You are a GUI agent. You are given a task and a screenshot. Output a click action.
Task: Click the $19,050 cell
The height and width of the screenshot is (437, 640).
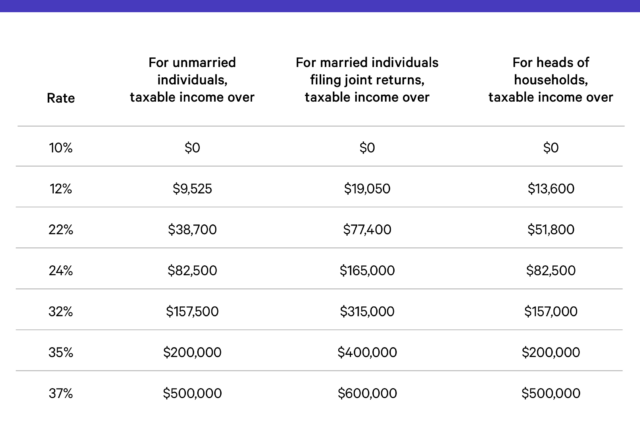pos(367,189)
